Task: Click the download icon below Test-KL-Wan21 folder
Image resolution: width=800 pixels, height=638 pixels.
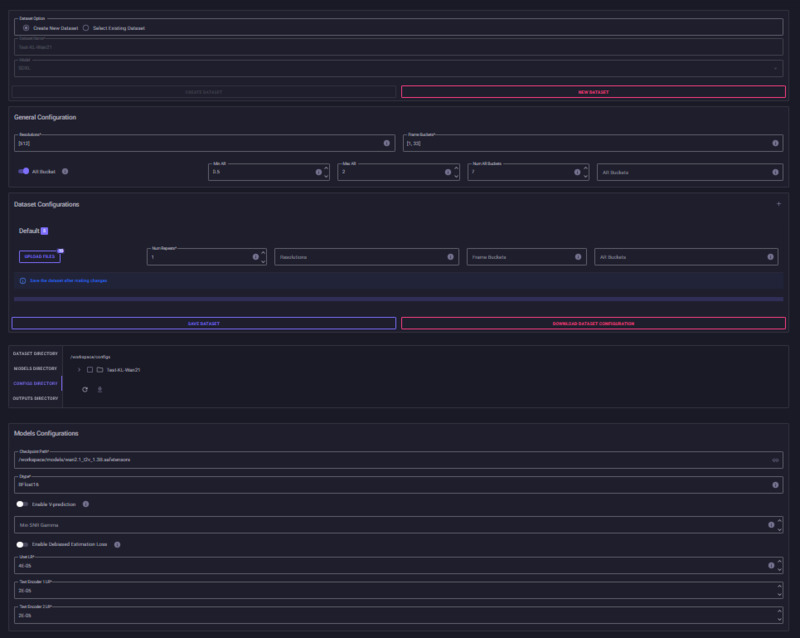Action: pyautogui.click(x=100, y=389)
